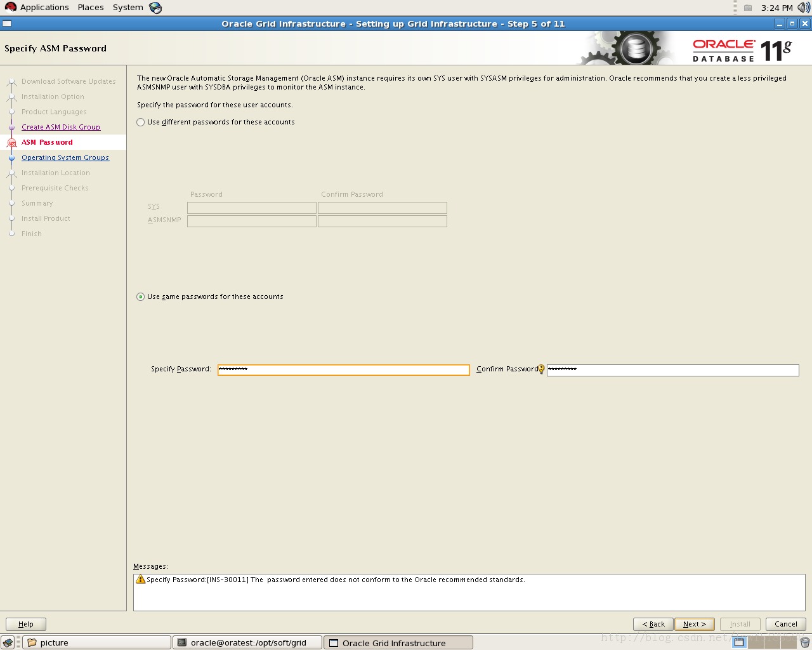Click the Red Hat logo icon
This screenshot has width=812, height=650.
coord(11,8)
